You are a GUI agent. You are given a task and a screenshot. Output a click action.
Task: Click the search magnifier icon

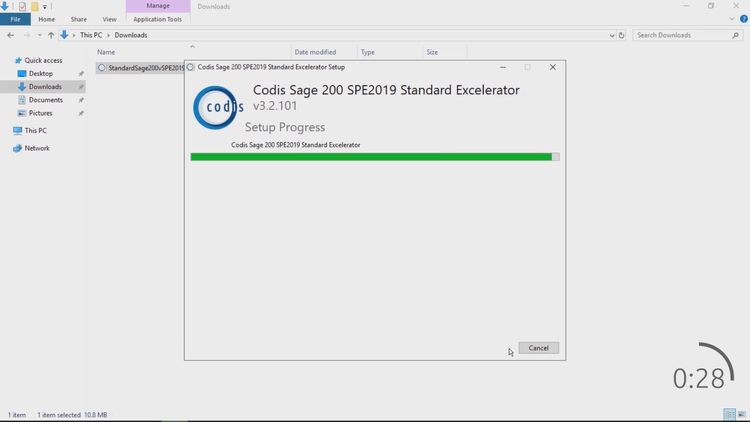point(736,35)
